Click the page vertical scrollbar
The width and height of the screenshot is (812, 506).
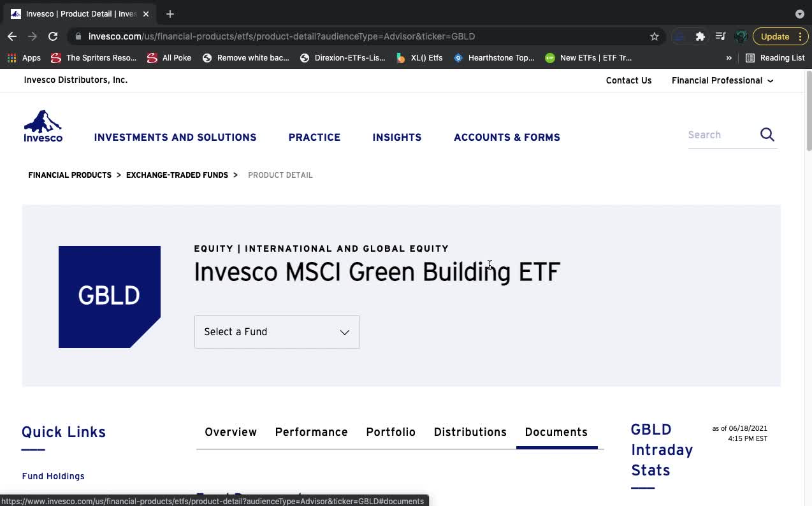click(808, 112)
